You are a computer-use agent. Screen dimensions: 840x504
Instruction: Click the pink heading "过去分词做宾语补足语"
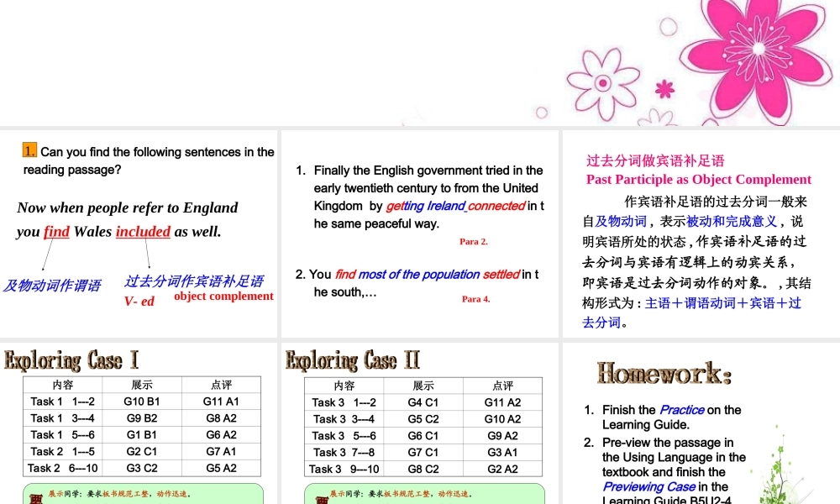pos(655,160)
